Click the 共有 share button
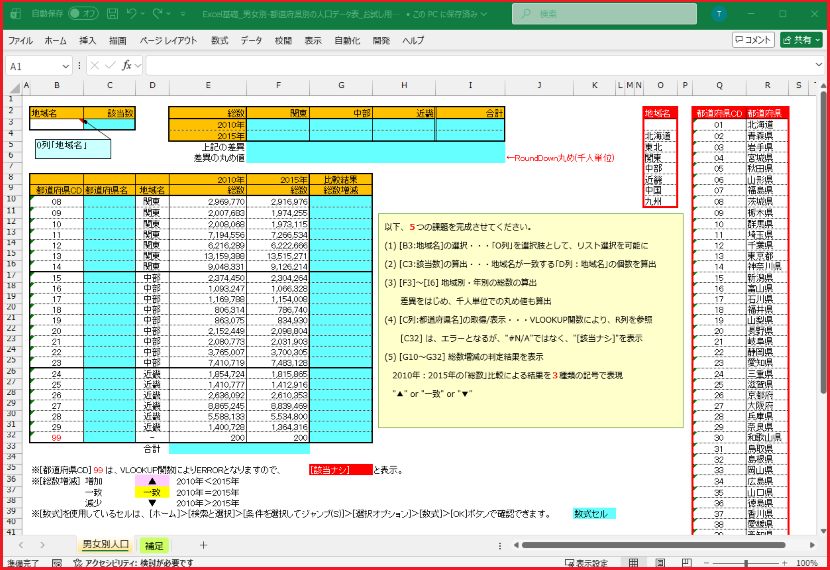Screen dimensions: 830x570 click(800, 40)
